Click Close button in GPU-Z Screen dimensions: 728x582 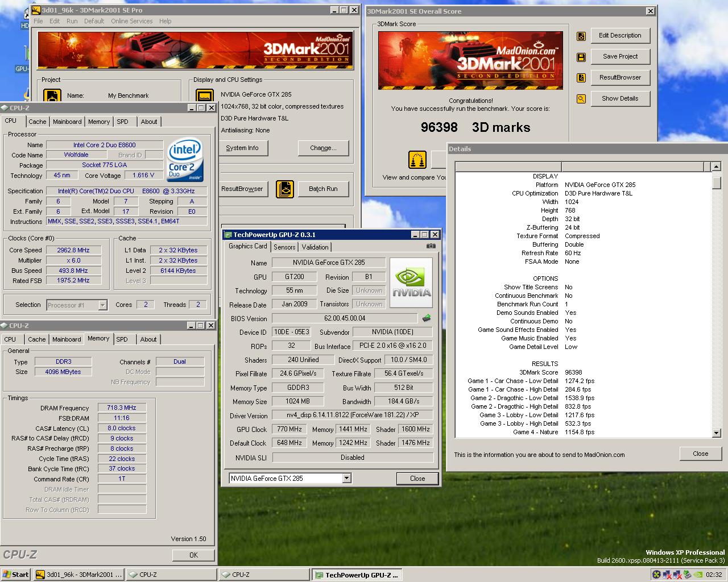[x=417, y=479]
